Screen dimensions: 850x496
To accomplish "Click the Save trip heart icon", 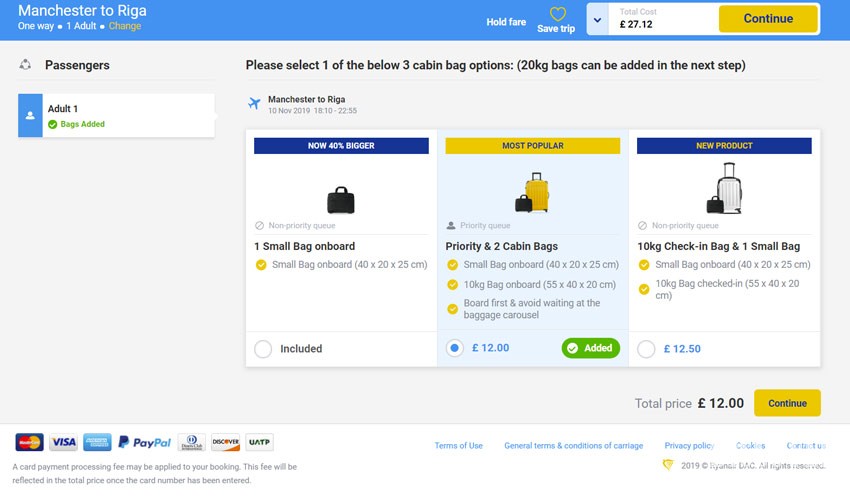I will [558, 14].
